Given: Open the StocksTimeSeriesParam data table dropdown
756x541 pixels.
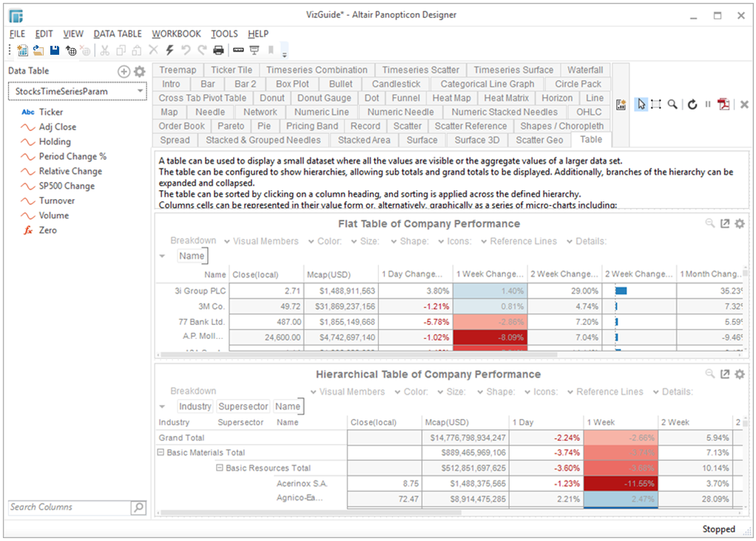Looking at the screenshot, I should tap(140, 92).
